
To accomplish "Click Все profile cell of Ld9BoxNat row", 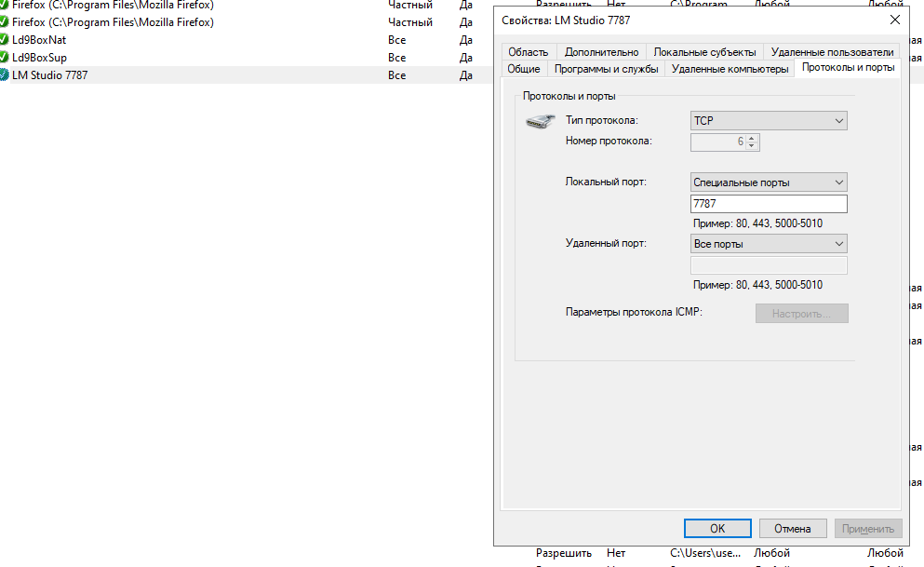I will coord(396,39).
